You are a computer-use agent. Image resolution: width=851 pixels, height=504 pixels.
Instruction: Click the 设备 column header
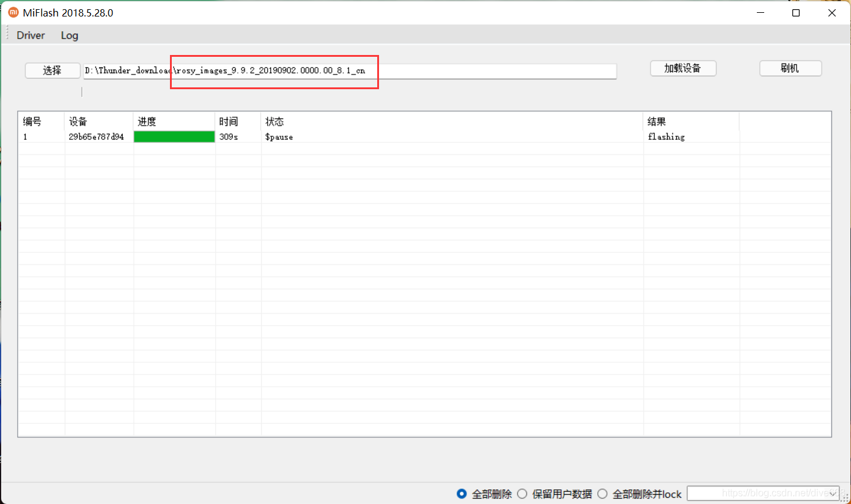(99, 122)
